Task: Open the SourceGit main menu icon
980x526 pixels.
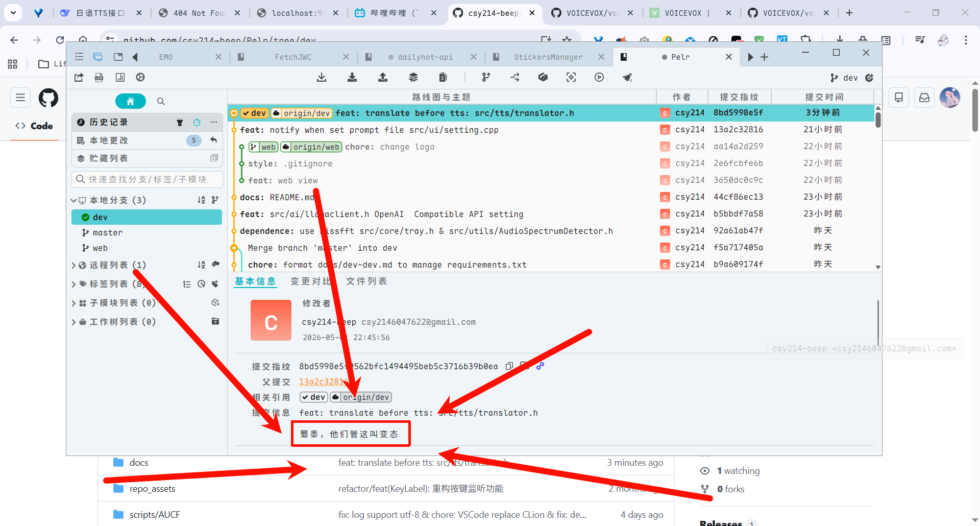Action: coord(79,57)
